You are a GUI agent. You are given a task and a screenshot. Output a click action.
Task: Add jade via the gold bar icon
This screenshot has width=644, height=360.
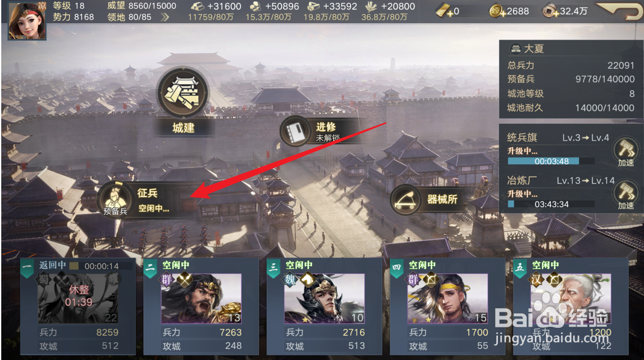click(443, 11)
